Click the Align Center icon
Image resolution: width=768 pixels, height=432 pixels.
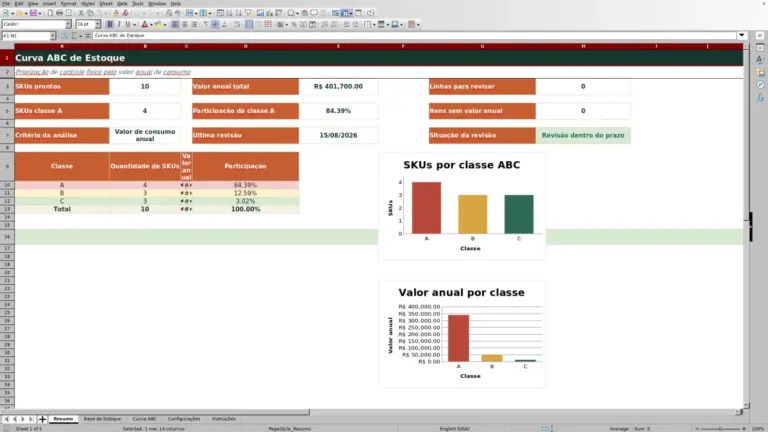click(185, 24)
